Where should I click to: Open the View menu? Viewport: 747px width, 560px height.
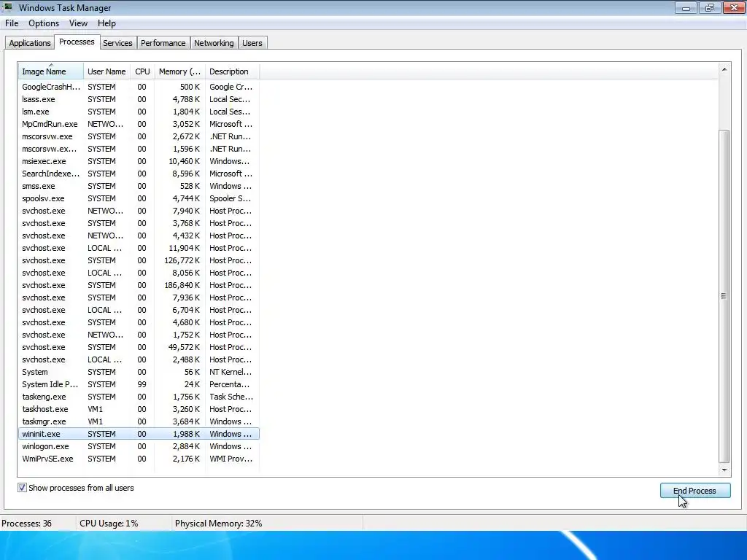pyautogui.click(x=78, y=23)
